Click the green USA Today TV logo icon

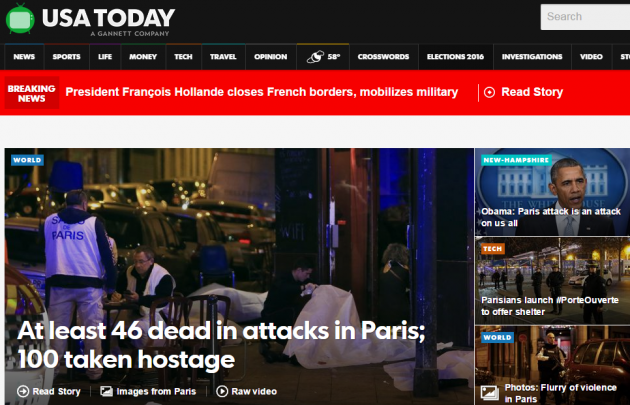20,18
